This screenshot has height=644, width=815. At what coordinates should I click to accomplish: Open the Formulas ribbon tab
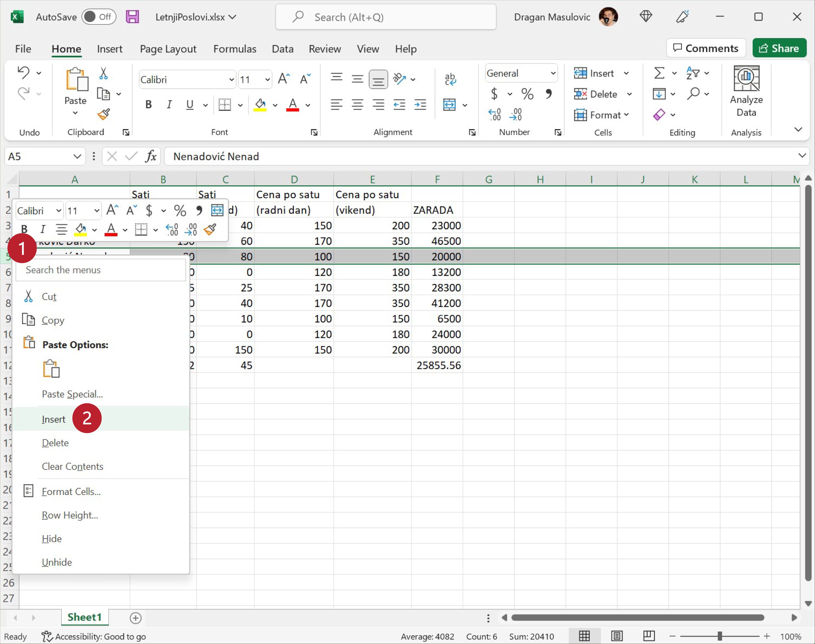point(234,49)
